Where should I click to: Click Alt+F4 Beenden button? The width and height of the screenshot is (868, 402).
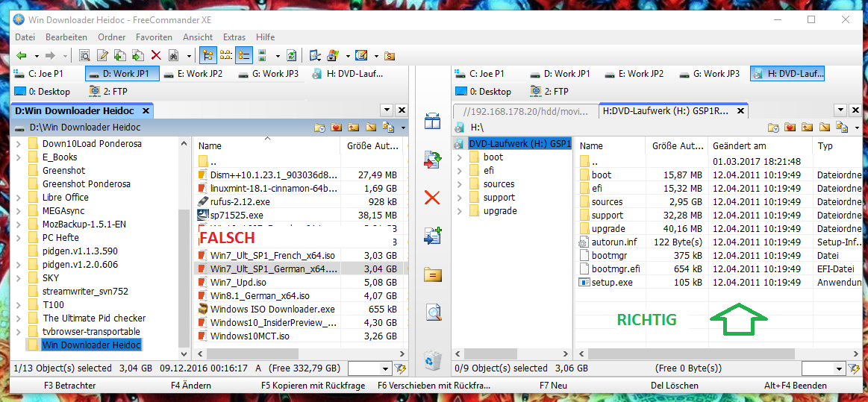[x=795, y=386]
